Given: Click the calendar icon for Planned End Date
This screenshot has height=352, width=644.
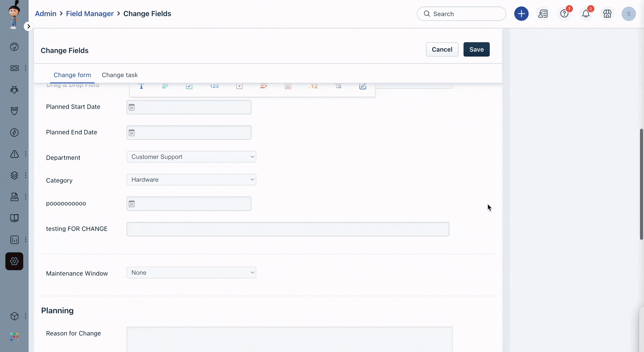Looking at the screenshot, I should [x=131, y=133].
